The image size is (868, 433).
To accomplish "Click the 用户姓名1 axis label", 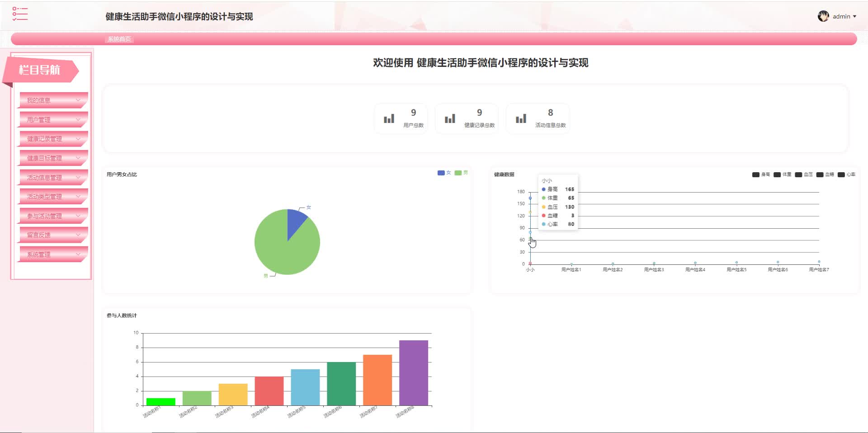I will tap(571, 270).
